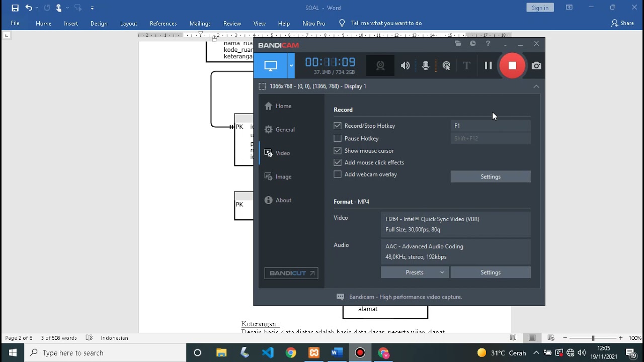This screenshot has height=362, width=644.
Task: Switch to the Insert ribbon tab
Action: point(71,23)
